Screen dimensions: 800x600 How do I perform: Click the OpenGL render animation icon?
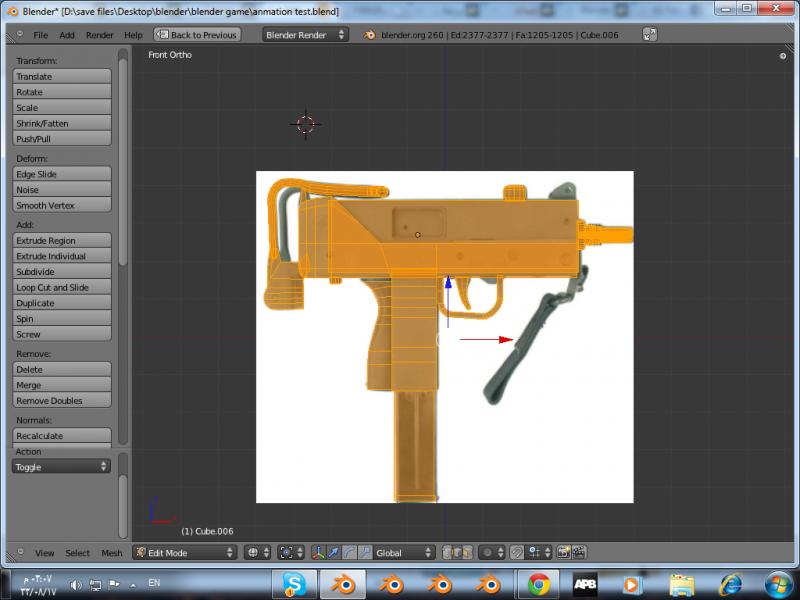point(578,552)
